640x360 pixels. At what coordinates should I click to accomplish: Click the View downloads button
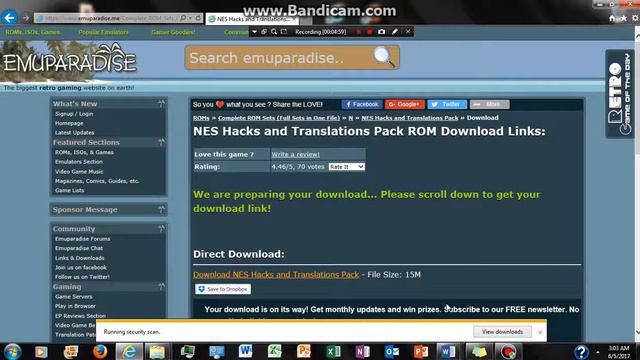tap(502, 332)
